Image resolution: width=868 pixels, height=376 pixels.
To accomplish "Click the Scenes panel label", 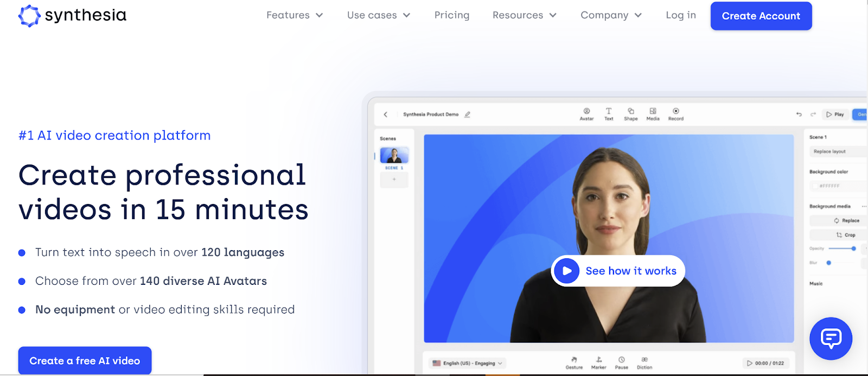I will 388,139.
